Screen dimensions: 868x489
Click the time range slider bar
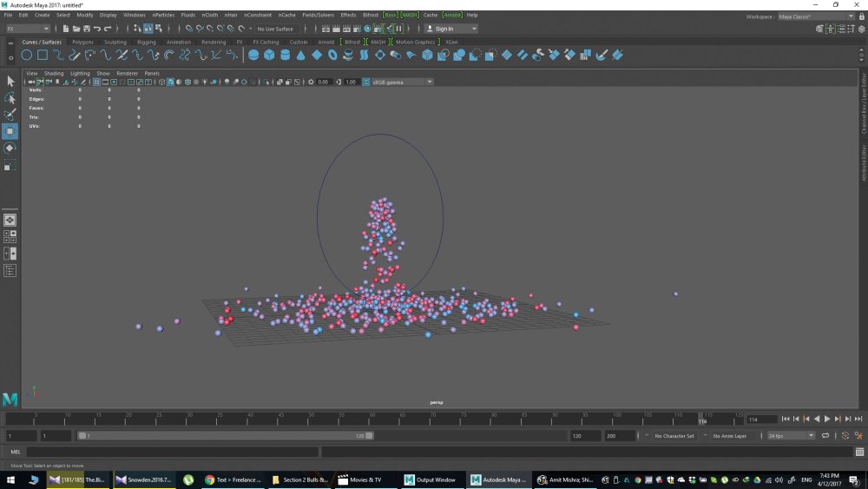pos(226,436)
